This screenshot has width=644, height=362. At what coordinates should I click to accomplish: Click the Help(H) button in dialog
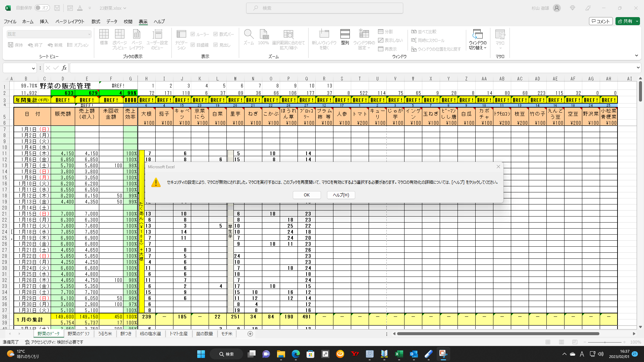(341, 195)
